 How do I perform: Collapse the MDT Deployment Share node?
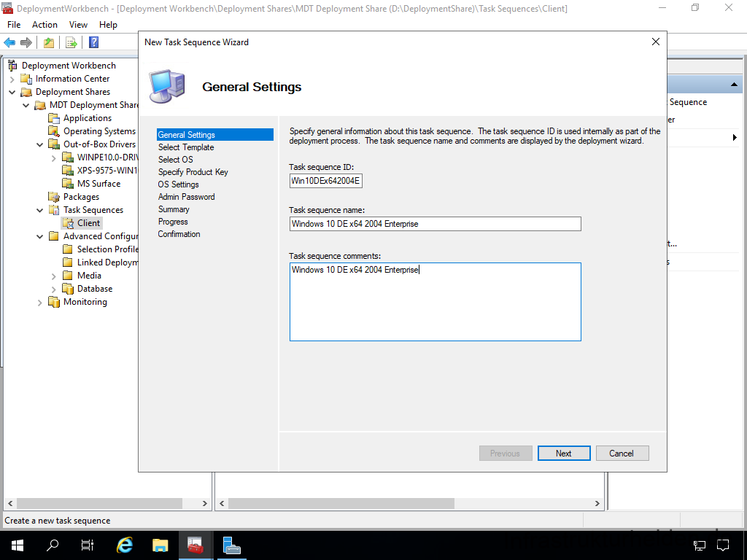[26, 105]
